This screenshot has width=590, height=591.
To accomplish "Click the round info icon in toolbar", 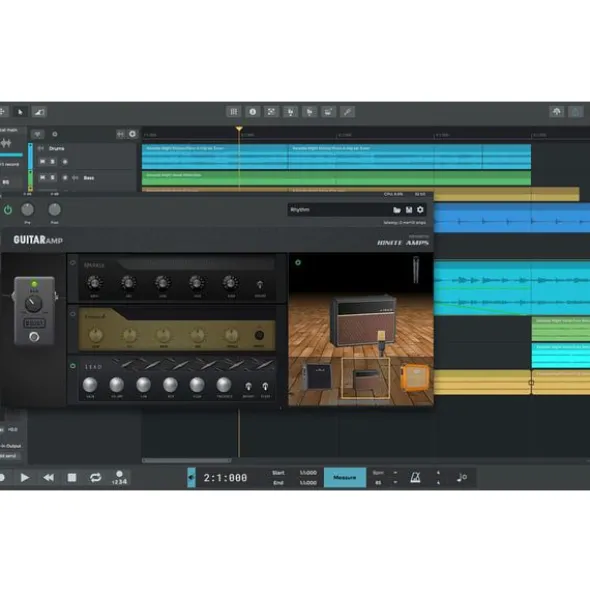I will click(253, 112).
